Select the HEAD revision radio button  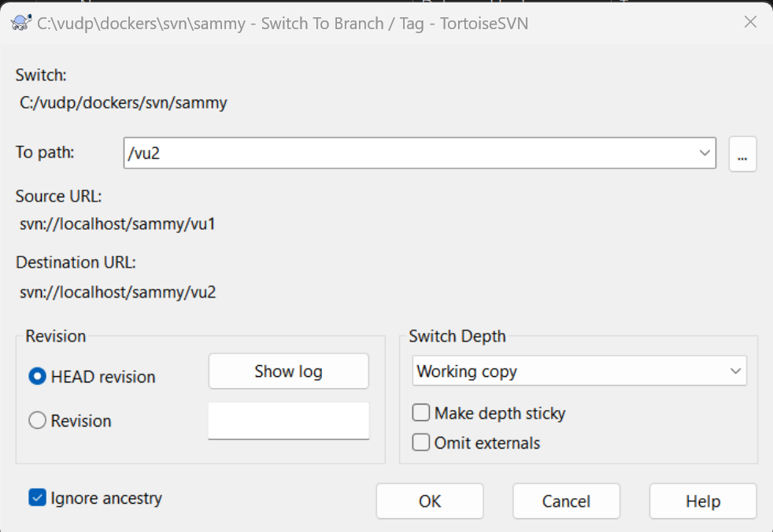[37, 377]
